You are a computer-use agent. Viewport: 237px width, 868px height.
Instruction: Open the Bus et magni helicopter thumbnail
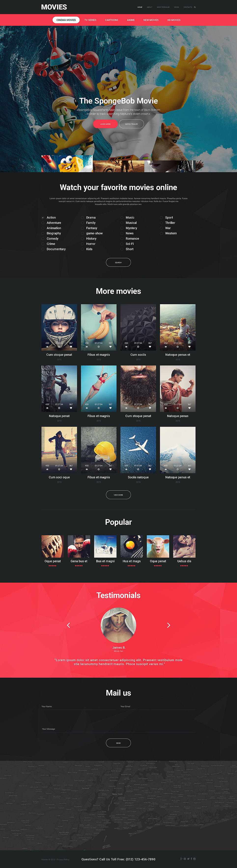point(105,546)
